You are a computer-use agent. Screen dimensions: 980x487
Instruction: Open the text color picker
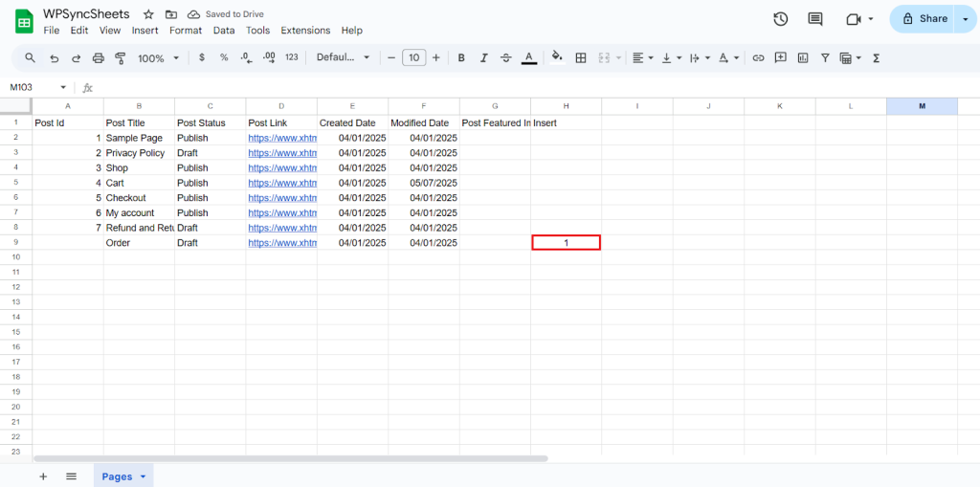pyautogui.click(x=528, y=58)
